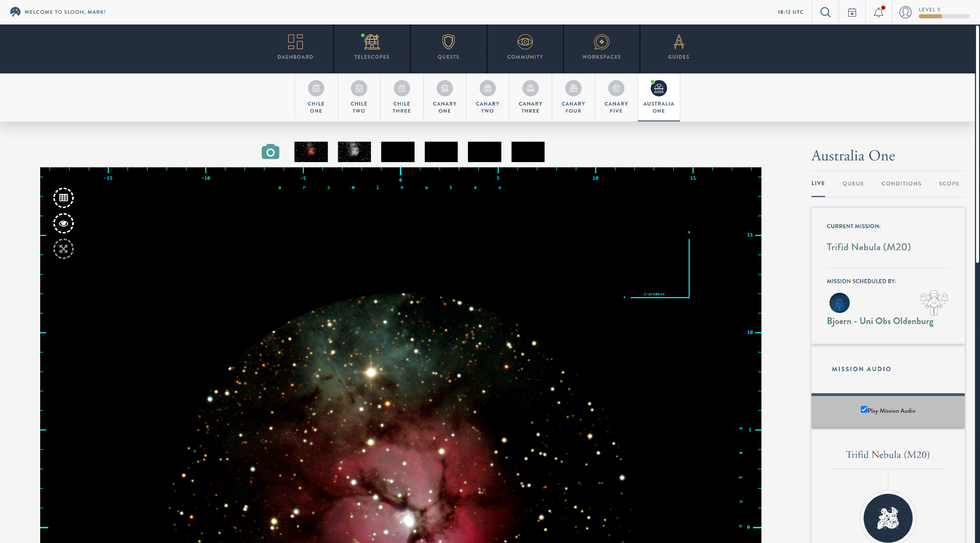Toggle the grid overlay icon
The image size is (980, 543).
[x=64, y=198]
